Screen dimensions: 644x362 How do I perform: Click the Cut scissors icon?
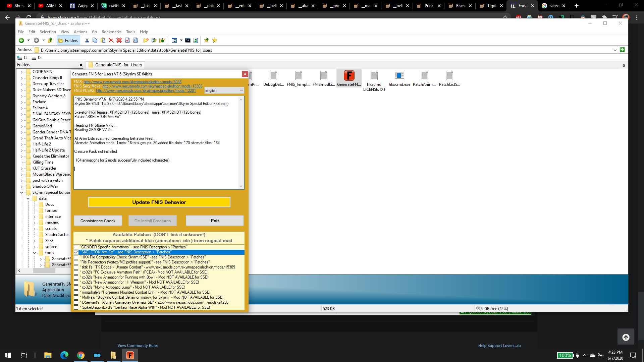pyautogui.click(x=87, y=41)
